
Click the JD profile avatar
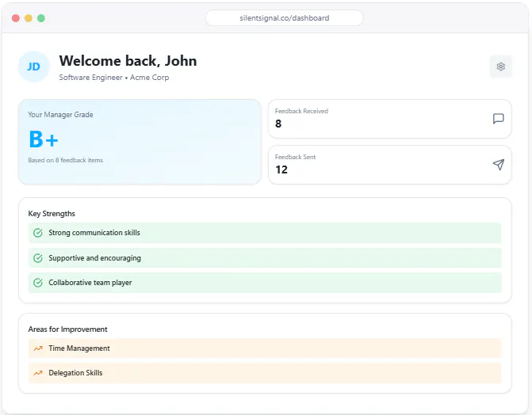coord(33,67)
